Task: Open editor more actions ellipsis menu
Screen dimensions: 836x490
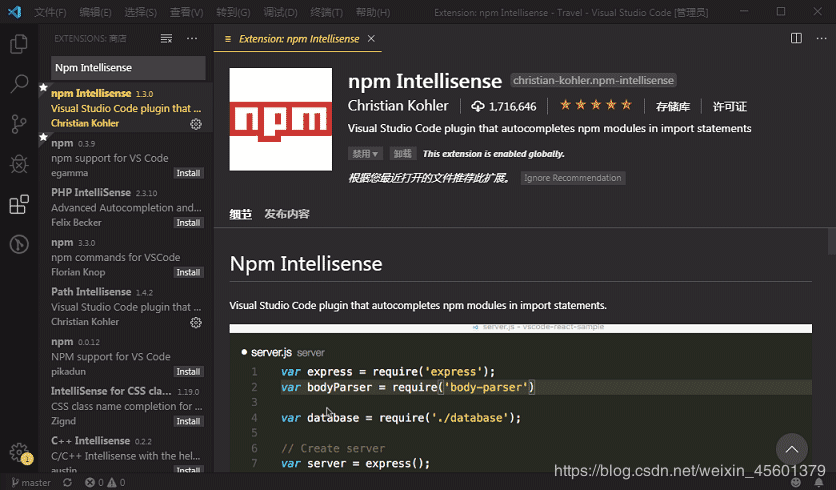Action: click(x=820, y=38)
